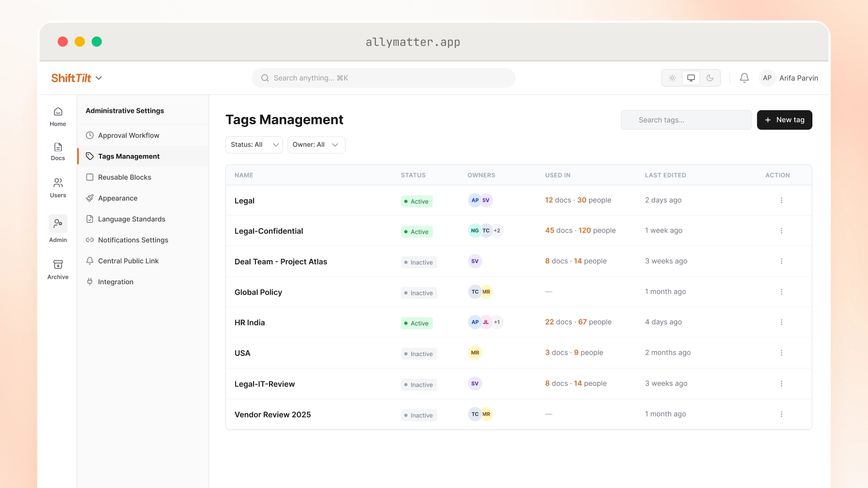
Task: Click the Legal tag name
Action: point(245,201)
